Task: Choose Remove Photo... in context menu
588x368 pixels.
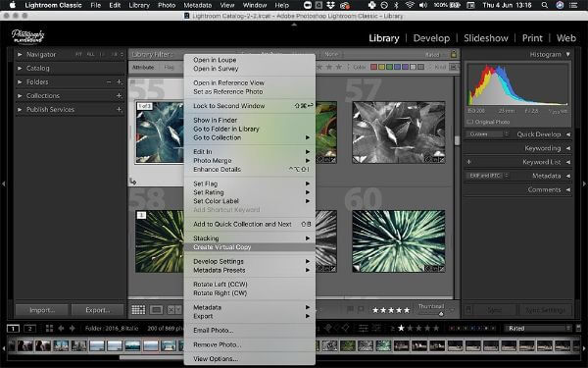Action: pyautogui.click(x=249, y=344)
